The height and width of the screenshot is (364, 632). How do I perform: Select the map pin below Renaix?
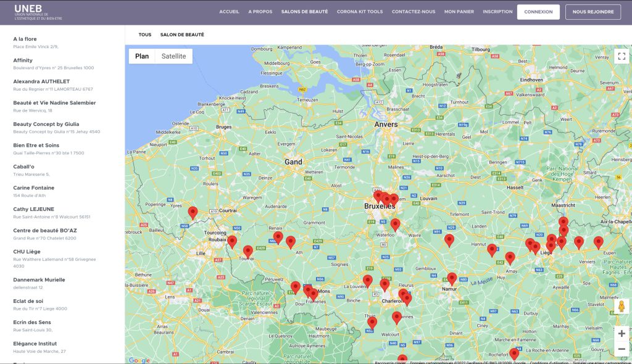278,238
